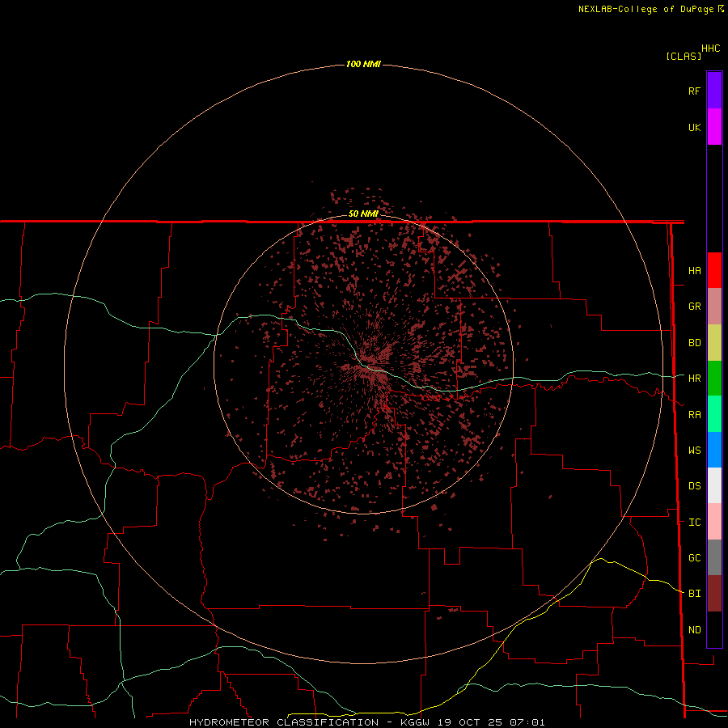Click the DS white legend swatch

(x=714, y=485)
